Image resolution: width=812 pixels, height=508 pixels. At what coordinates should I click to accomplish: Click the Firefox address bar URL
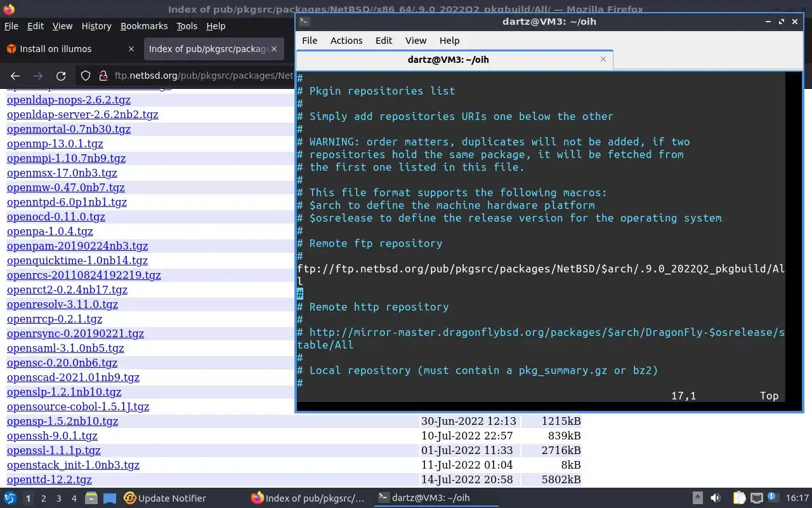(204, 76)
